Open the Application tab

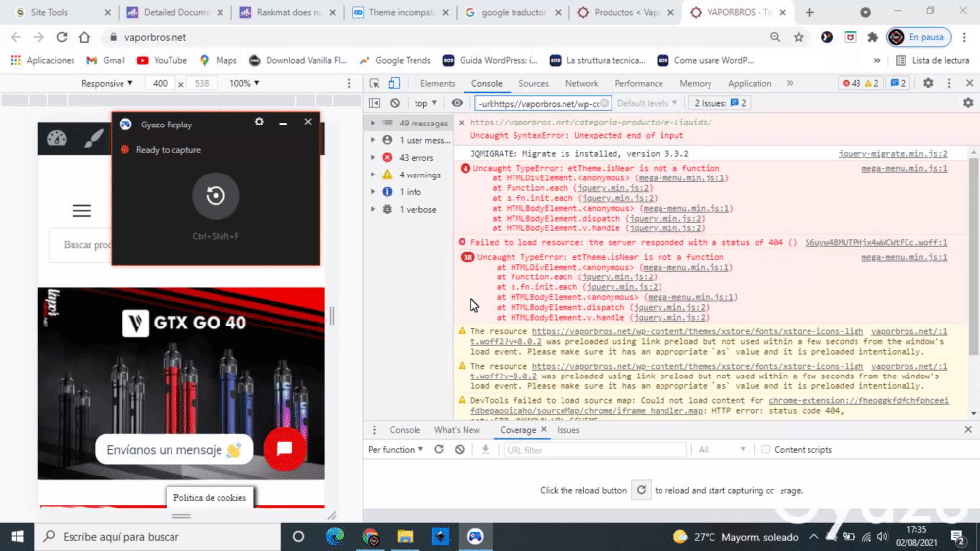pyautogui.click(x=750, y=83)
